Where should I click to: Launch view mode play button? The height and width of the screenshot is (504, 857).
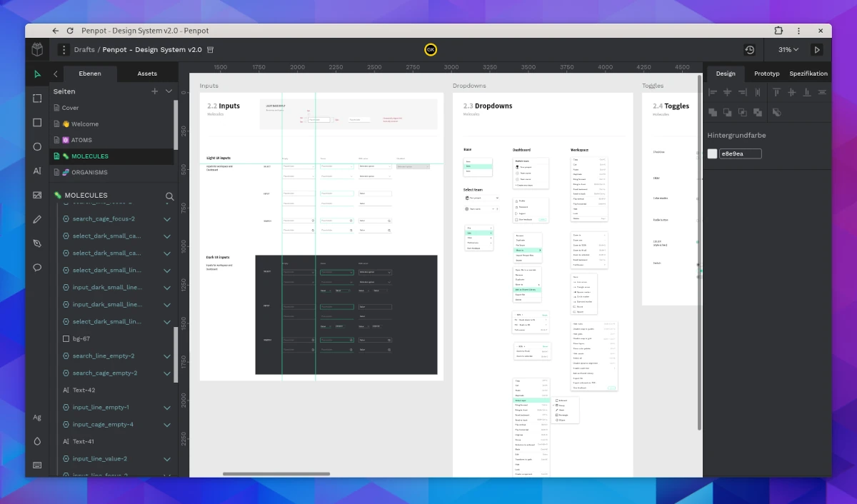click(x=817, y=50)
